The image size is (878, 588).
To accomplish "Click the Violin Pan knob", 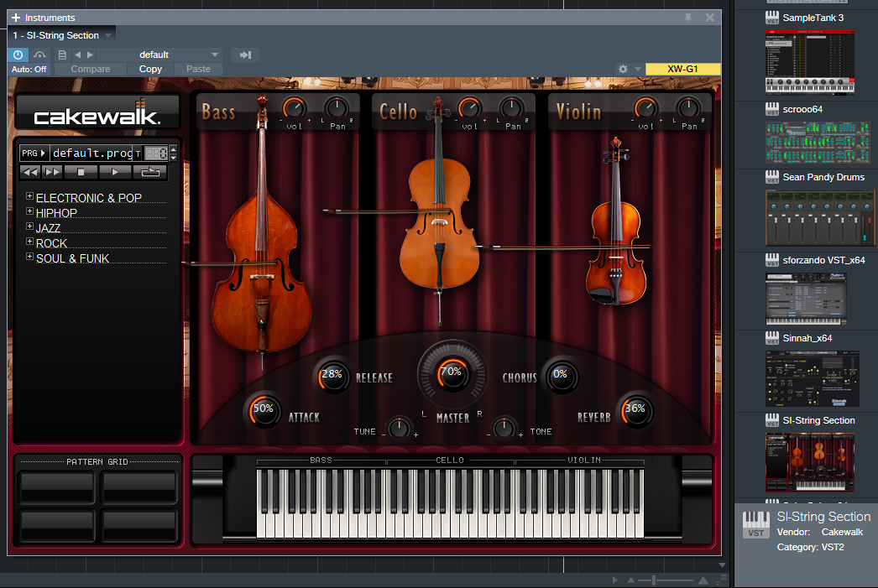I will tap(688, 107).
